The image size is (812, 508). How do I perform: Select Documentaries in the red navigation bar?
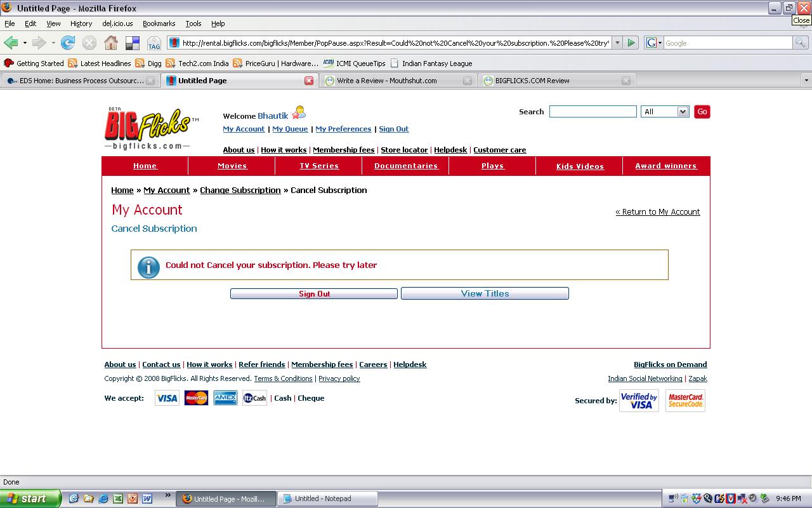[x=406, y=166]
